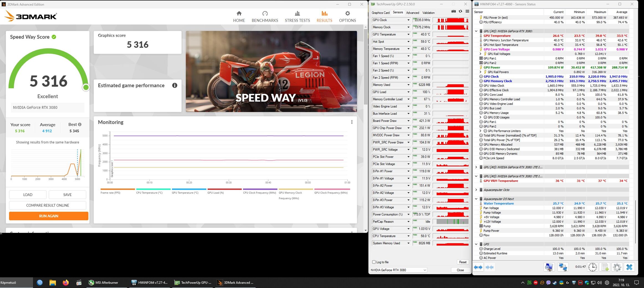Click the Frame rate (FPS) orange legend bar
Viewport: 644px width, 288px height.
click(x=118, y=189)
